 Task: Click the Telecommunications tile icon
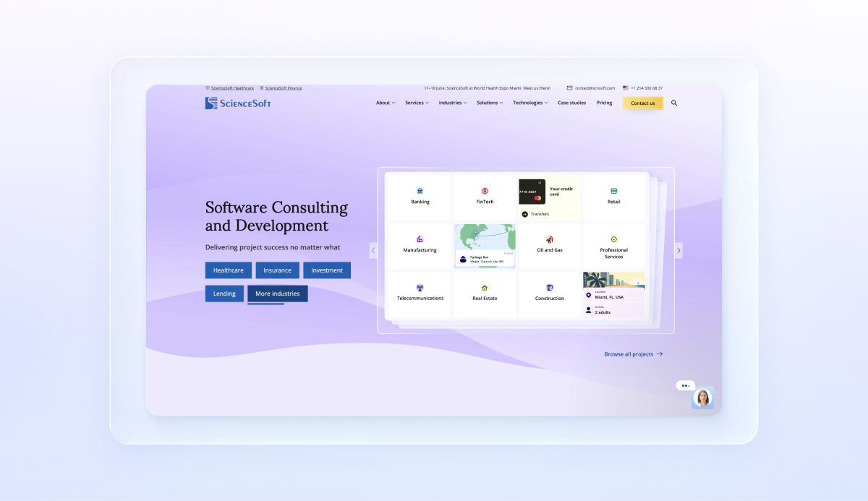click(x=420, y=288)
